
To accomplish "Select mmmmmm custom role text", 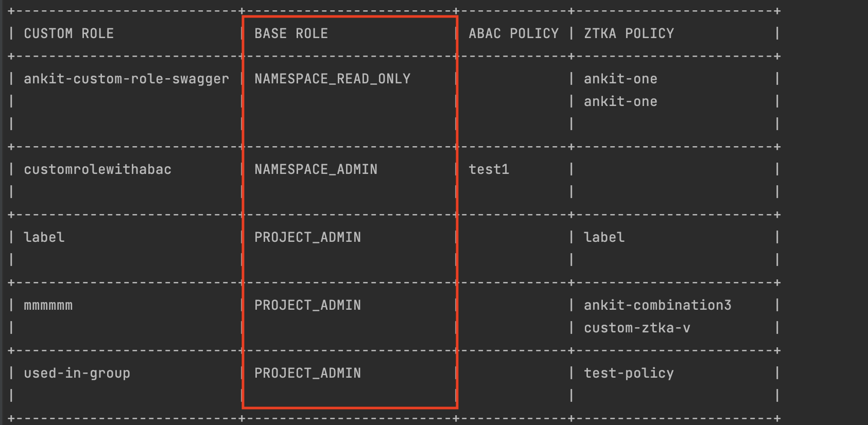I will tap(48, 305).
